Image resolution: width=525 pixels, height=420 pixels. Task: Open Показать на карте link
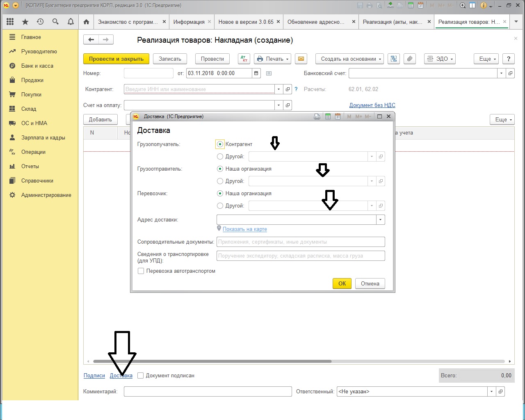(x=245, y=229)
